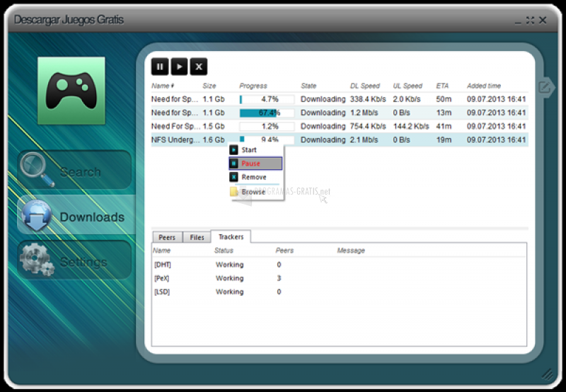This screenshot has height=392, width=566.
Task: Open the Search section
Action: click(x=74, y=170)
